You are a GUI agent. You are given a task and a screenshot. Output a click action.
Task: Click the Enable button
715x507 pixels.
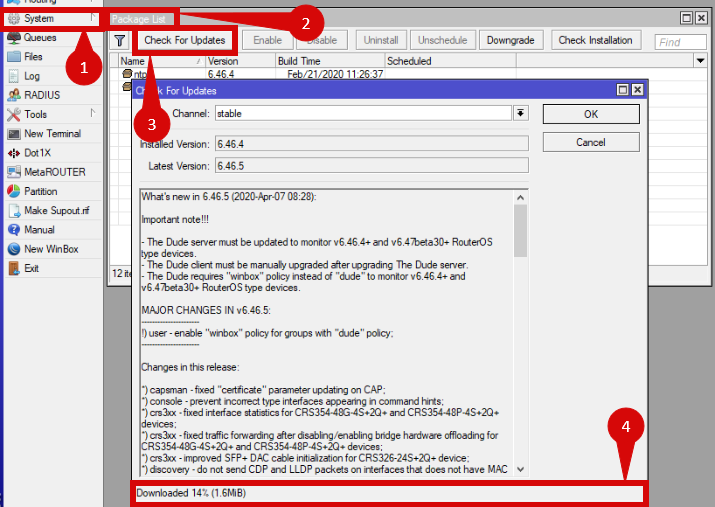pyautogui.click(x=267, y=40)
